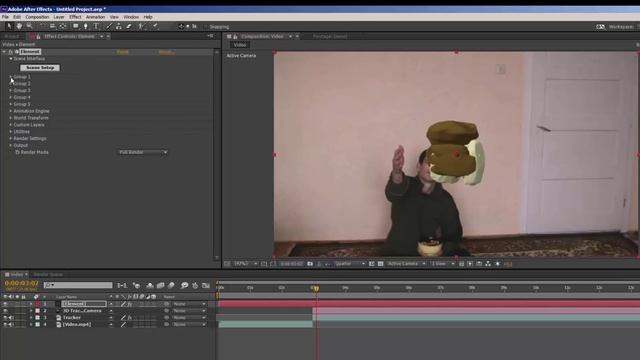This screenshot has width=640, height=360.
Task: Collapse the Output section
Action: (11, 145)
